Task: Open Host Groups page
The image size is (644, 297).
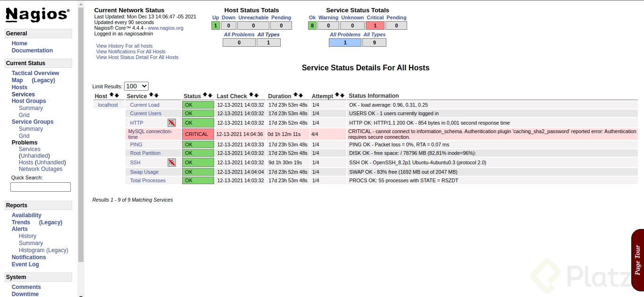Action: pos(29,101)
